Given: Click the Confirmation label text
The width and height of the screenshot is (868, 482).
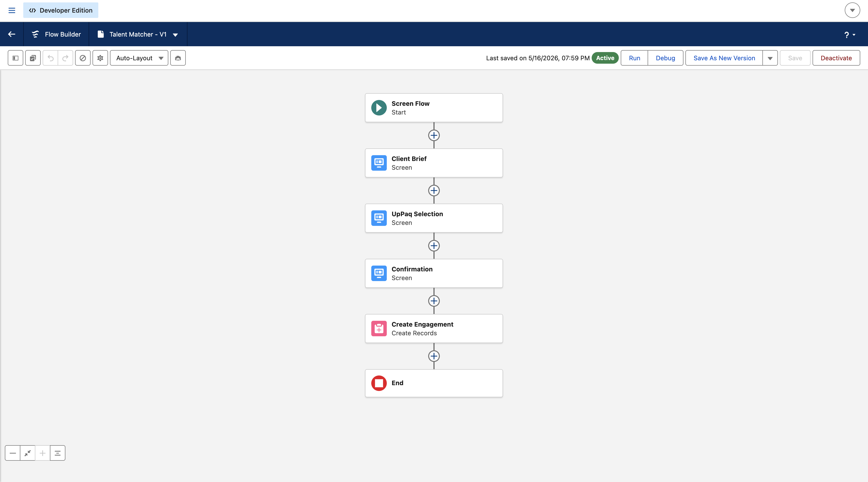Looking at the screenshot, I should pos(412,269).
